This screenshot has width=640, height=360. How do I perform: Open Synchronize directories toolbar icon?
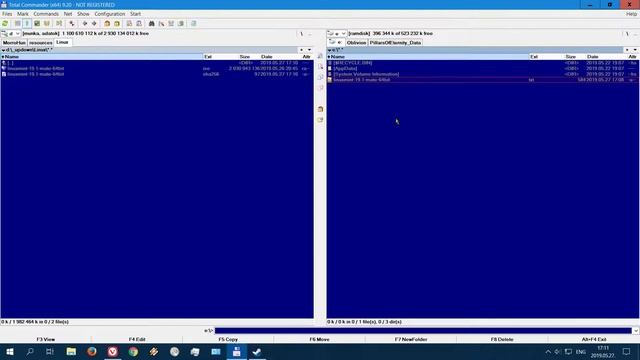(x=171, y=24)
